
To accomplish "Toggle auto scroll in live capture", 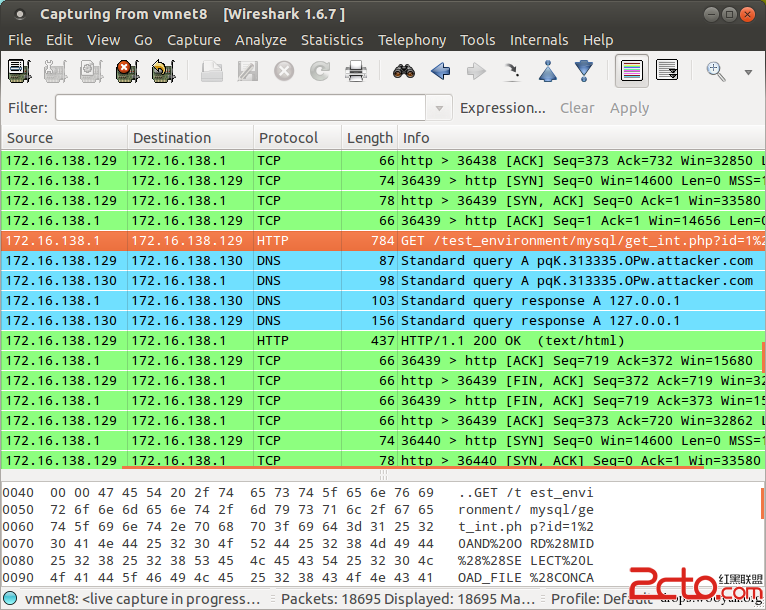I will coord(667,71).
